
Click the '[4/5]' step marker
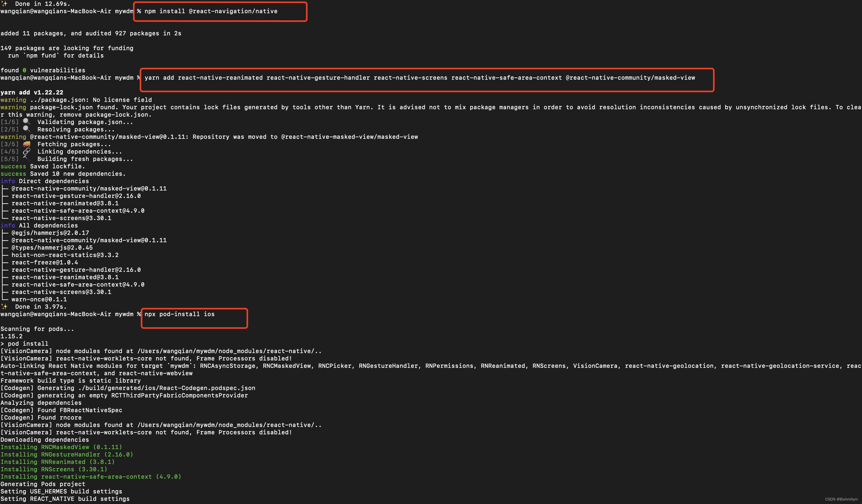(10, 151)
